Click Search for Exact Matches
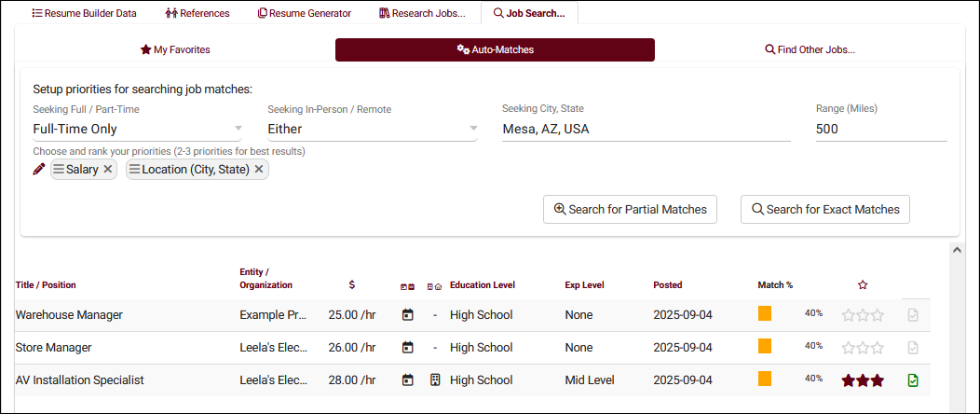The height and width of the screenshot is (414, 980). point(824,209)
